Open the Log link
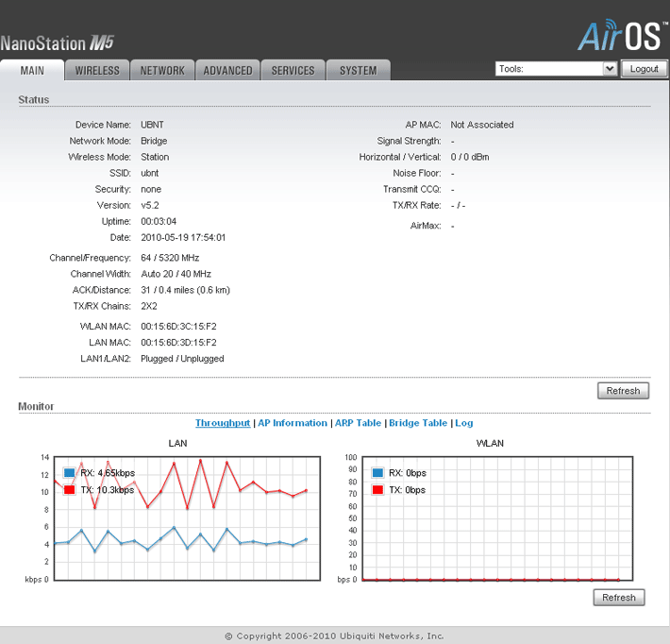The height and width of the screenshot is (644, 670). 463,423
